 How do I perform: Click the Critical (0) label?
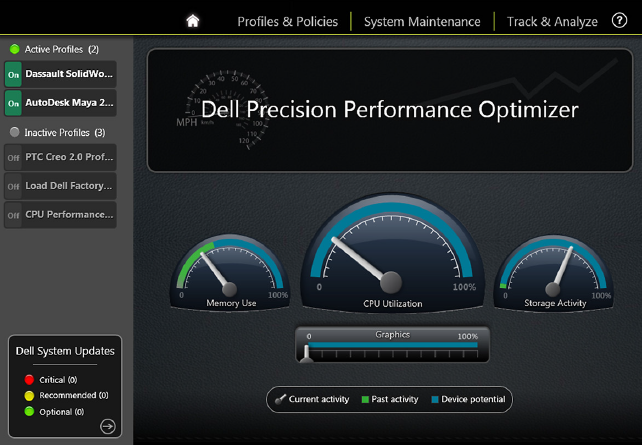[58, 380]
